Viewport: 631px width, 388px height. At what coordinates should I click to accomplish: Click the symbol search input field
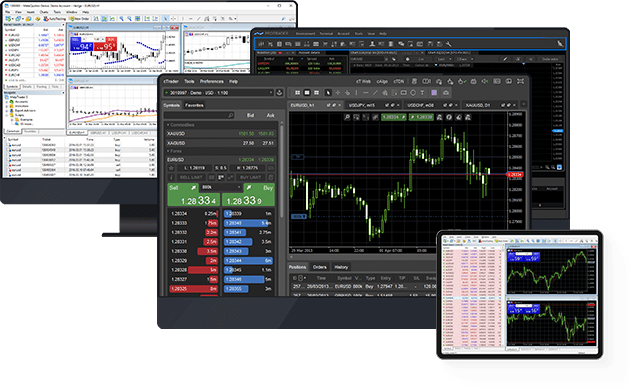pyautogui.click(x=196, y=115)
